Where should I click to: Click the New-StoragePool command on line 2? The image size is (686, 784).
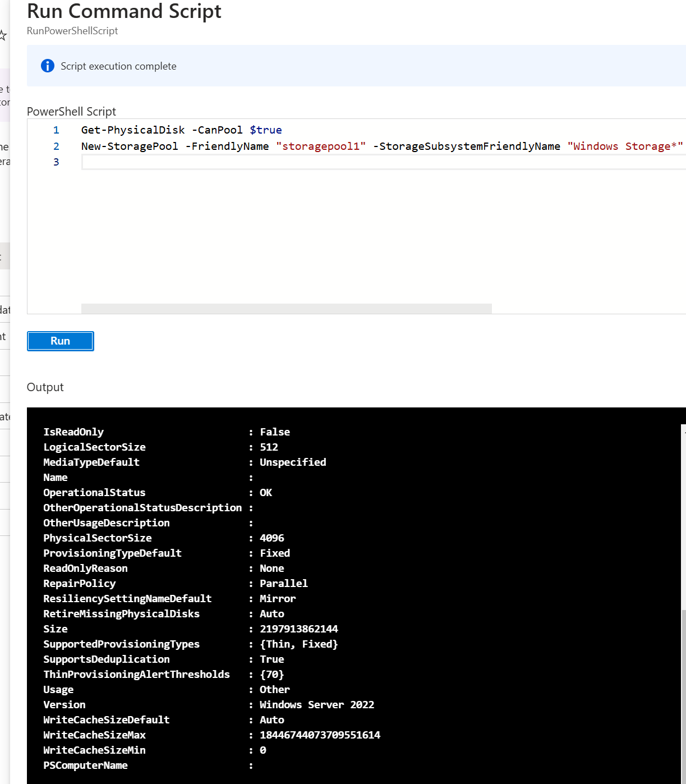click(x=130, y=146)
